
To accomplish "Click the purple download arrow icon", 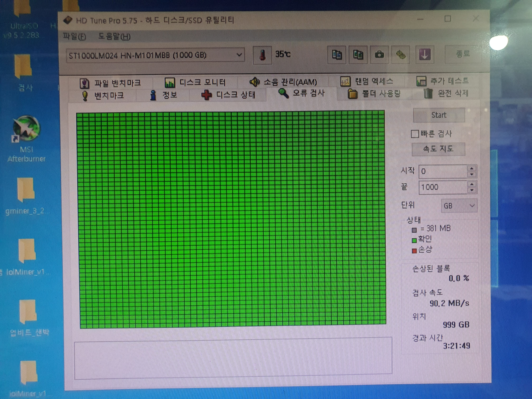I will pos(425,54).
